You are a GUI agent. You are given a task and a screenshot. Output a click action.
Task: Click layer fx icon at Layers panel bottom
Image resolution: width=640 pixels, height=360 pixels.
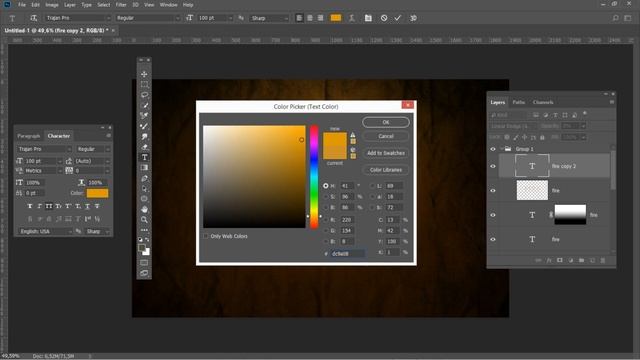[549, 260]
